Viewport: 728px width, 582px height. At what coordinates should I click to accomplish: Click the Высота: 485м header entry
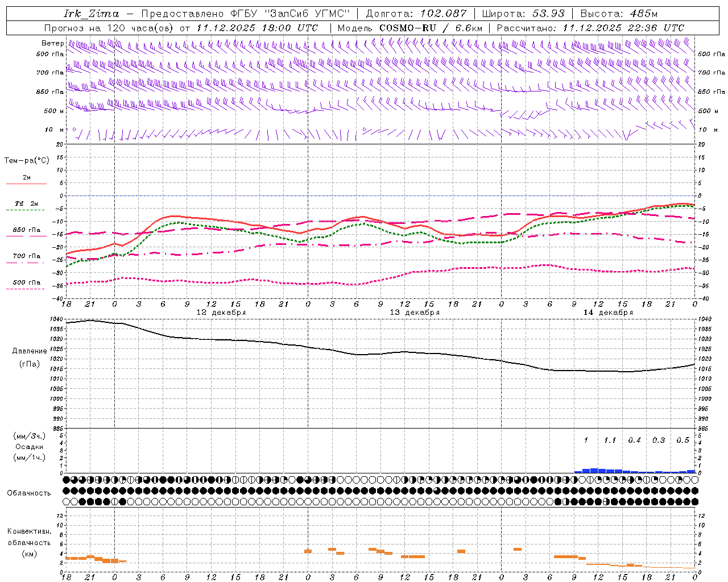(619, 14)
